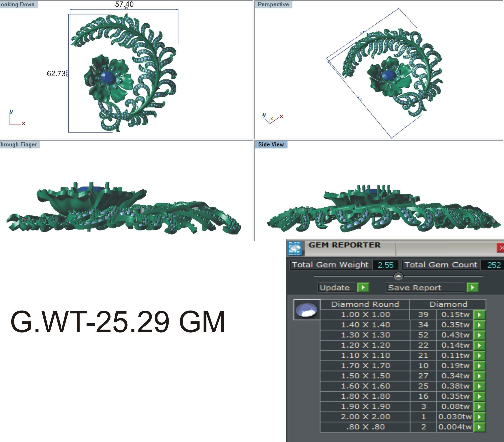Image resolution: width=504 pixels, height=442 pixels.
Task: Click green arrow for 2.00 X 2.00 row
Action: (479, 417)
